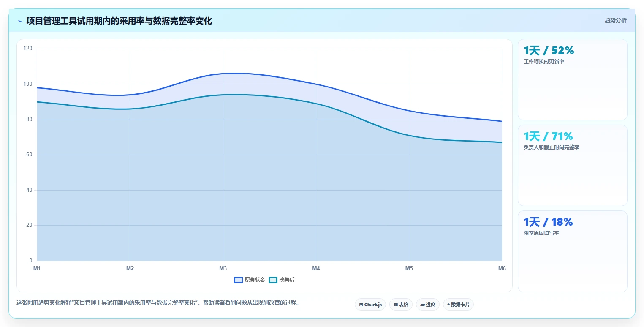
Task: Select the 数据卡片 tag chip
Action: coord(458,305)
